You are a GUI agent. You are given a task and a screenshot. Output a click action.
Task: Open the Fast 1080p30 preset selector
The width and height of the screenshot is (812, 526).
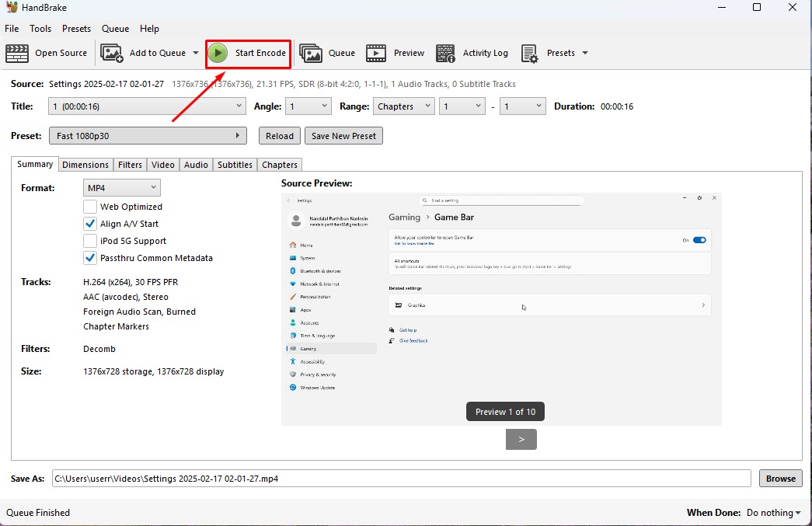pyautogui.click(x=148, y=136)
